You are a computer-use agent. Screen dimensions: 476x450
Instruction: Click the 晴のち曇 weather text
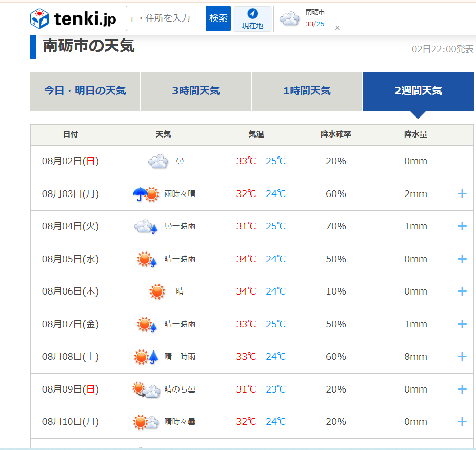(x=180, y=389)
